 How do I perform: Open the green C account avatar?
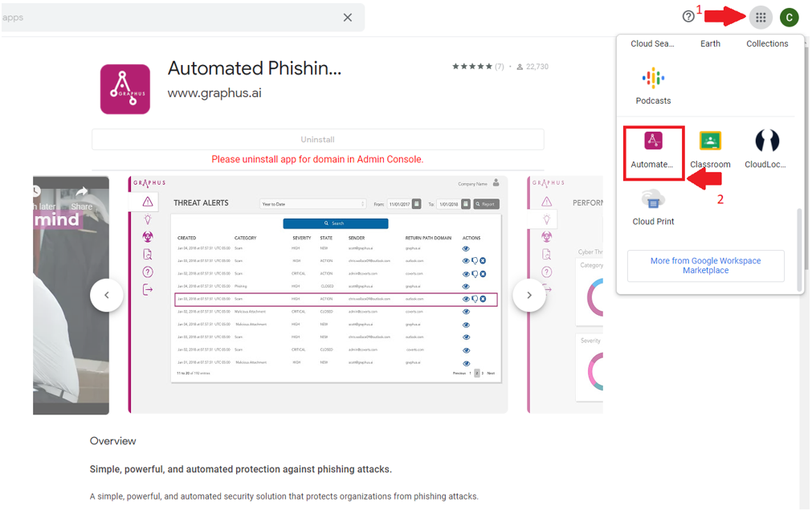click(789, 18)
